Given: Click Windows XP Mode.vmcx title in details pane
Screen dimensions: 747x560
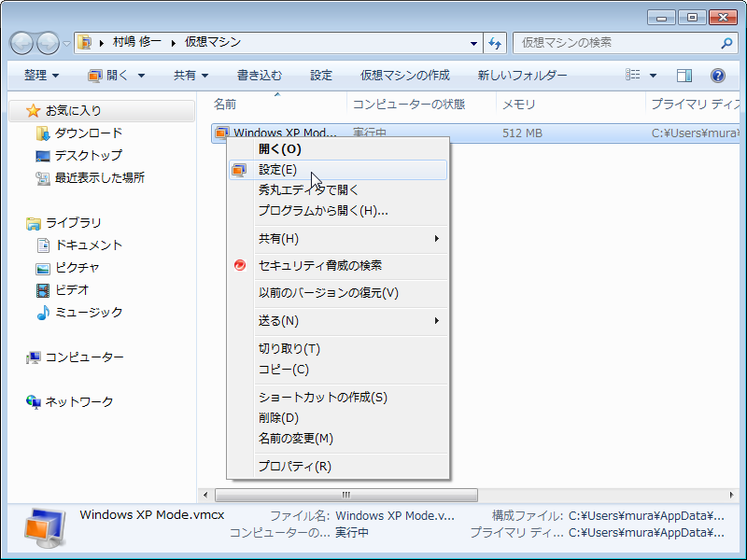Looking at the screenshot, I should coord(152,515).
